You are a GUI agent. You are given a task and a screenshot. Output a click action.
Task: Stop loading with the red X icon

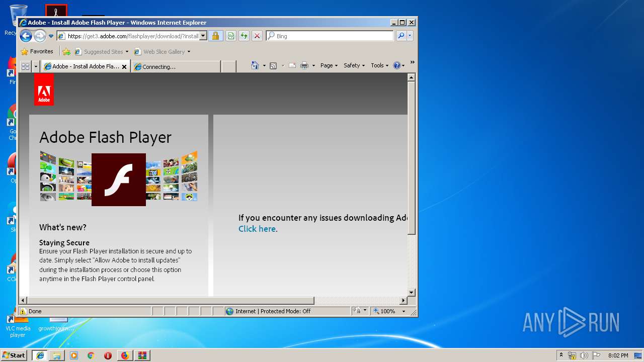tap(257, 36)
